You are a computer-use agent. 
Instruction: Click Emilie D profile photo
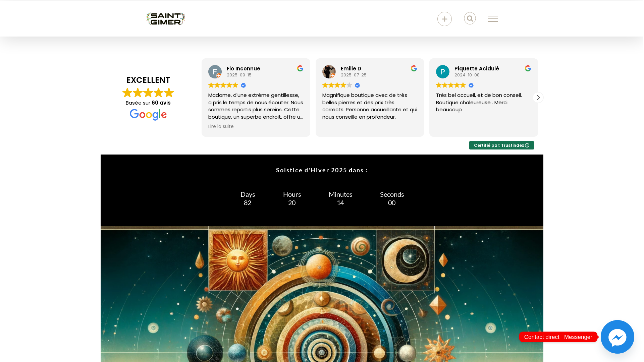[x=329, y=72]
